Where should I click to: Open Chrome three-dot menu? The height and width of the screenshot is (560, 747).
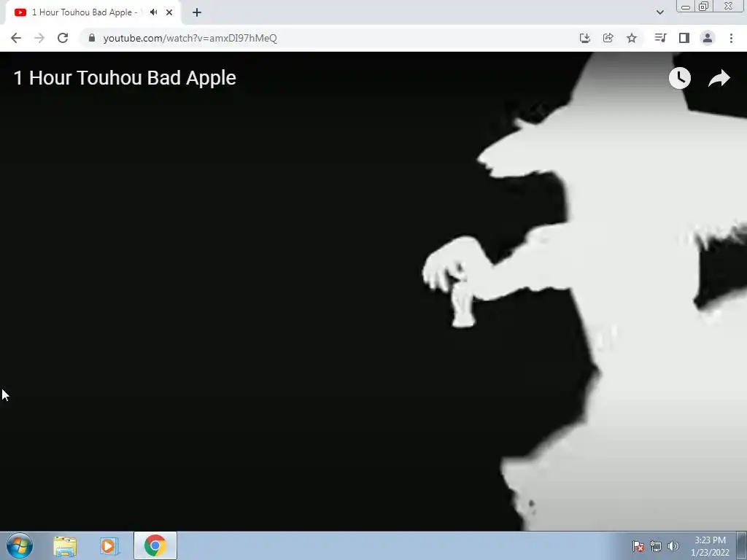pyautogui.click(x=731, y=38)
